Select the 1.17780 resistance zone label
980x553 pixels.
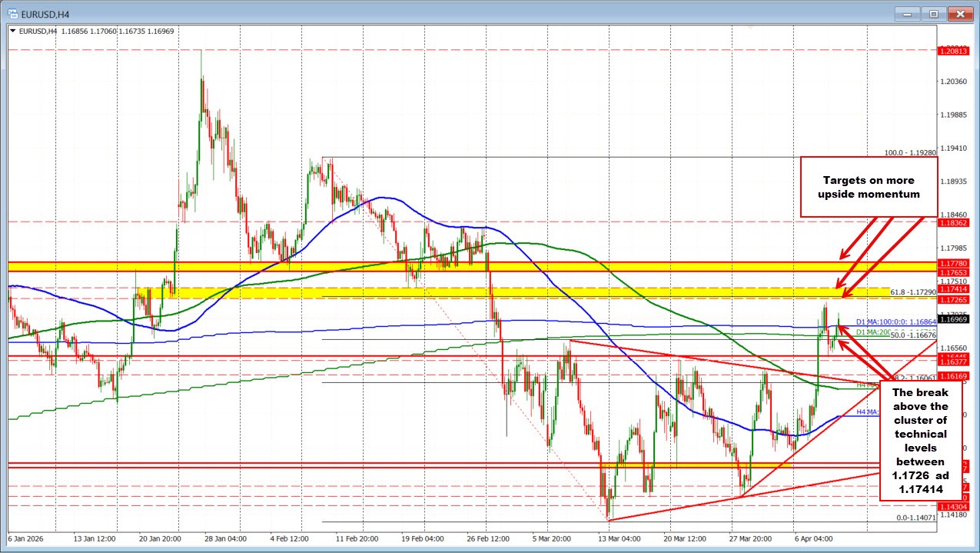point(953,262)
